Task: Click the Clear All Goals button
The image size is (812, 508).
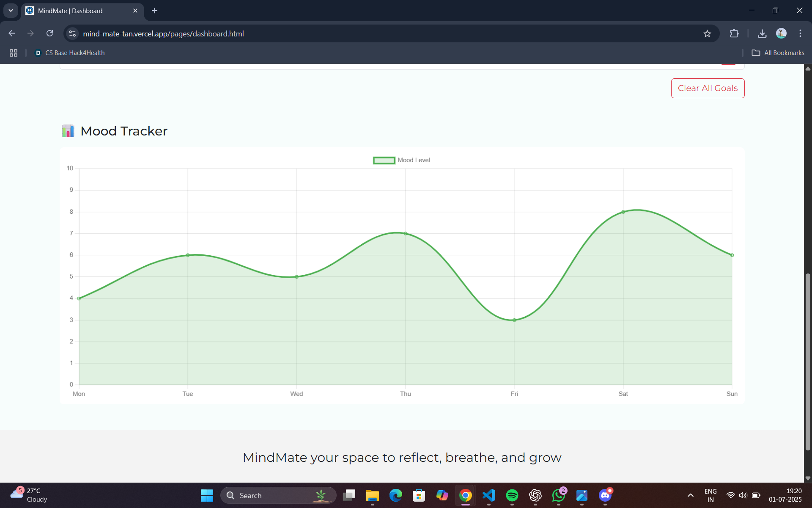Action: point(707,88)
